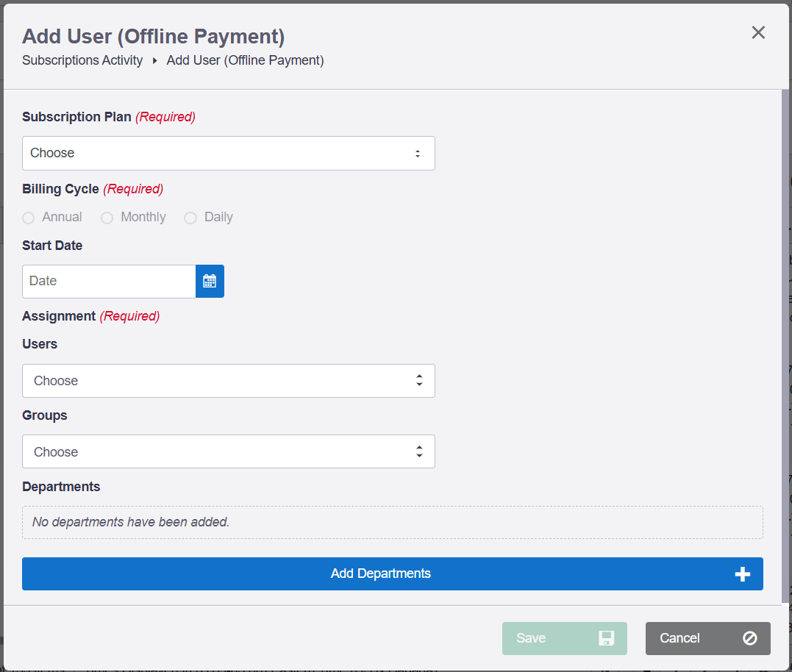Select the Daily billing cycle
792x672 pixels.
coord(190,218)
